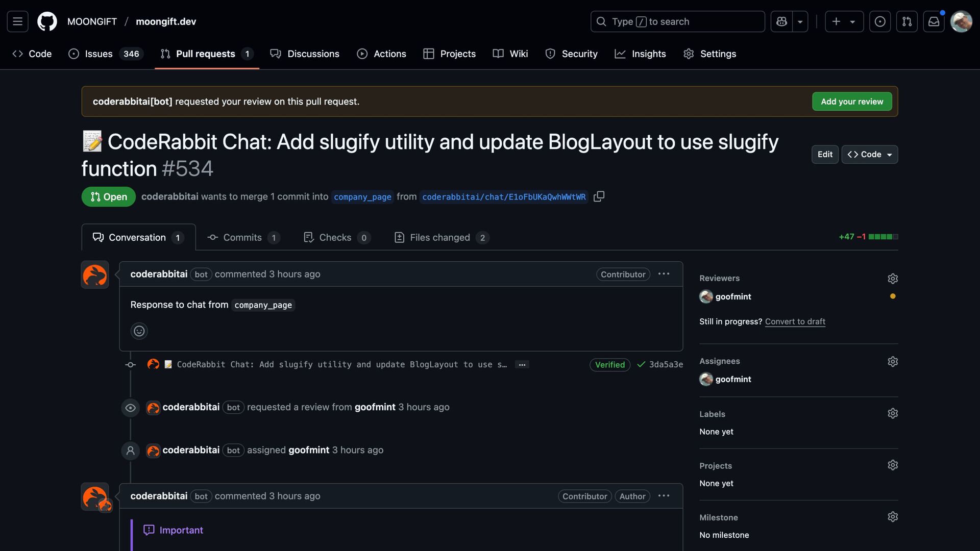980x551 pixels.
Task: Edit Reviewers with gear icon
Action: pyautogui.click(x=892, y=279)
